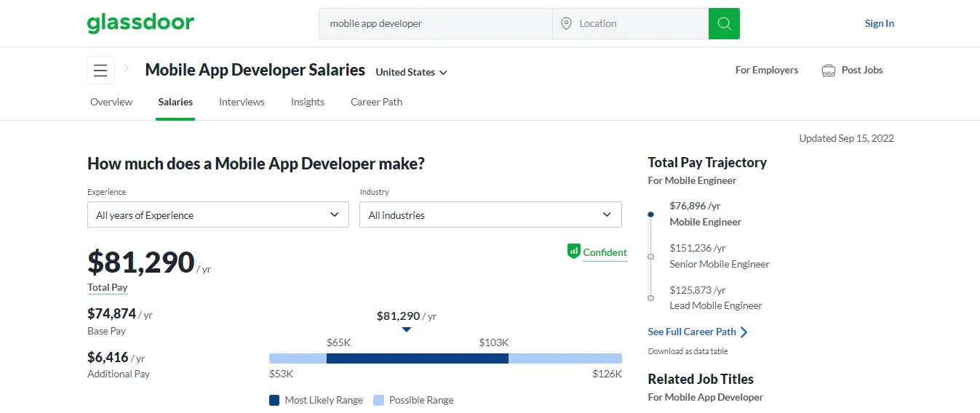980x413 pixels.
Task: Click the $76,896 /yr Mobile Engineer salary
Action: pos(695,206)
